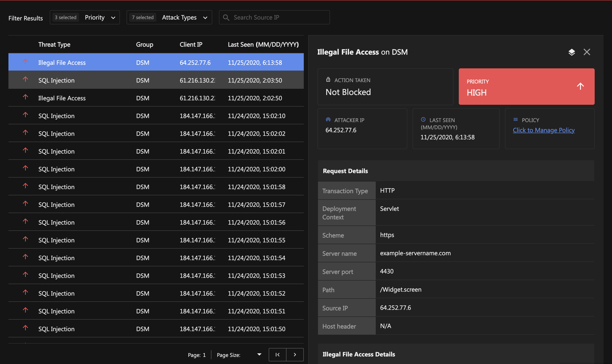Click the 3 selected Priority badge
The width and height of the screenshot is (612, 364).
tap(66, 17)
